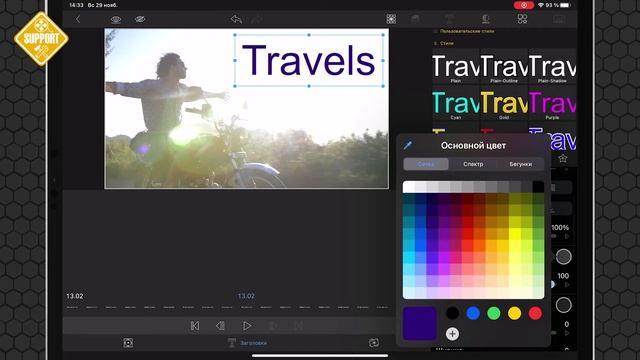Click the white 13.02 time label
Image resolution: width=640 pixels, height=360 pixels.
point(75,296)
